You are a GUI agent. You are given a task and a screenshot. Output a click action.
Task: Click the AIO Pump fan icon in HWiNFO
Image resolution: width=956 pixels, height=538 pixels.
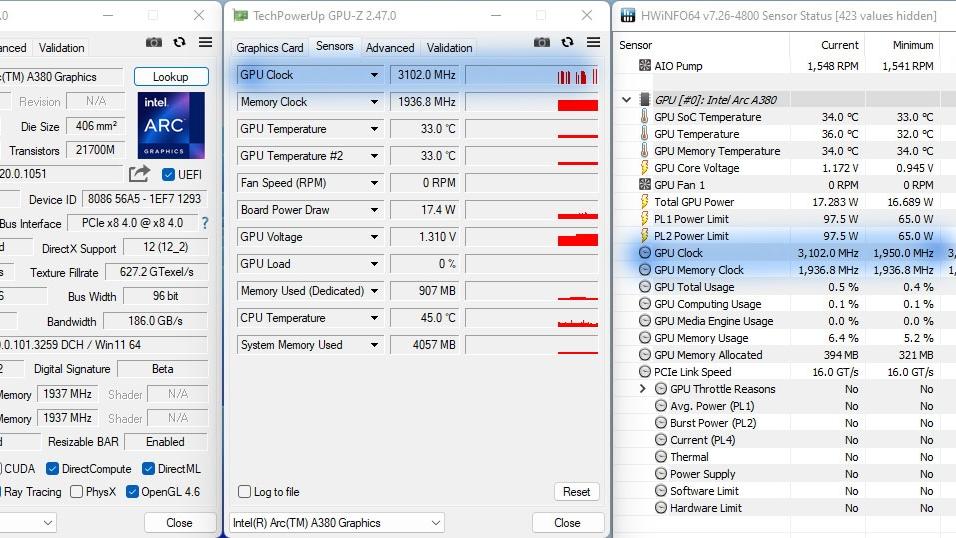644,65
